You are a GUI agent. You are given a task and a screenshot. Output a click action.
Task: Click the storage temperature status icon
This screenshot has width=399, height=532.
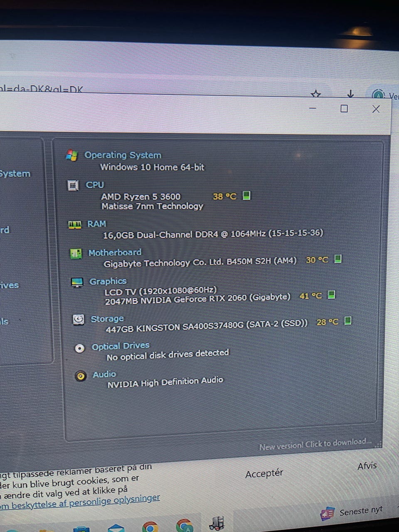[348, 320]
